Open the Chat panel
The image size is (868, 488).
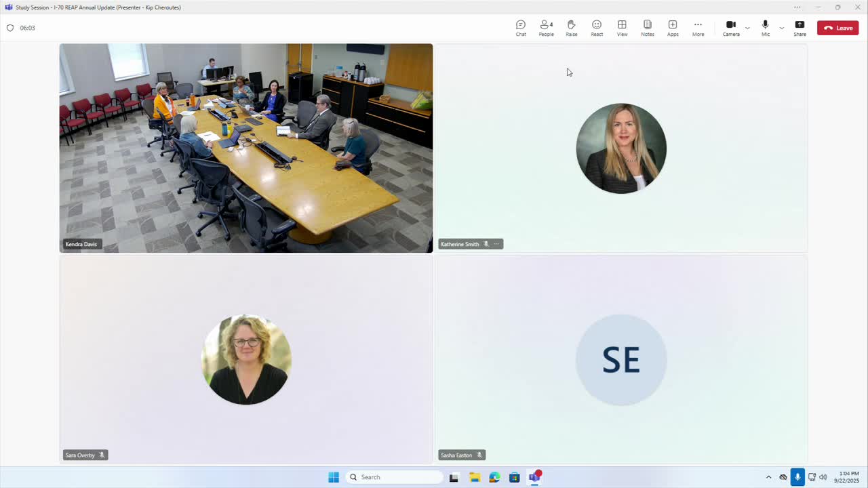click(520, 28)
